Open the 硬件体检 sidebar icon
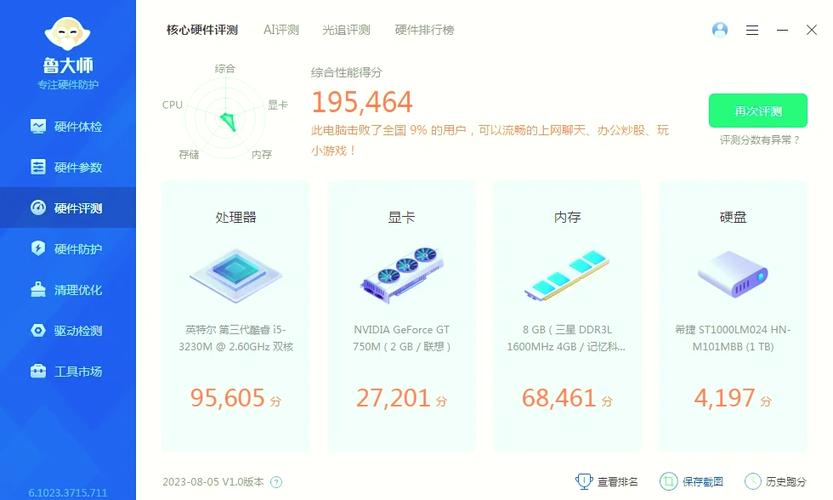The height and width of the screenshot is (500, 833). point(38,127)
